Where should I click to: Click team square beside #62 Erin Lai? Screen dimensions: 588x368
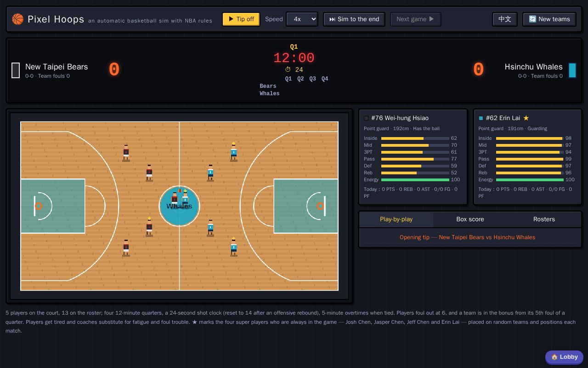[481, 118]
